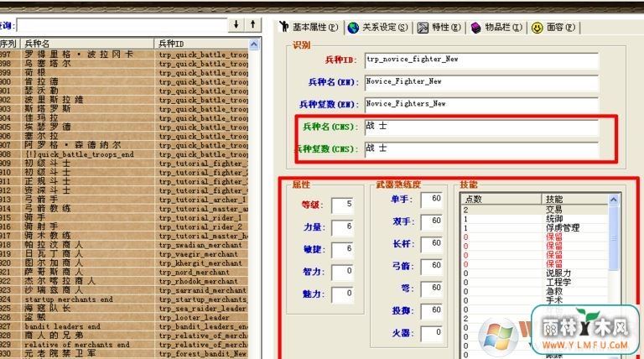Click the 兵种复数(EN) field Novice_Fighters_New
Screen dimensions: 644x359
[x=481, y=104]
